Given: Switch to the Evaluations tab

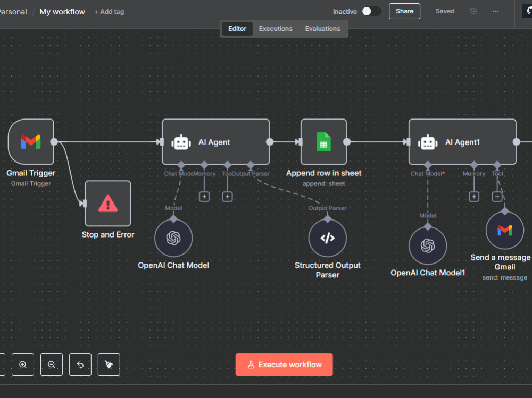Looking at the screenshot, I should 322,29.
